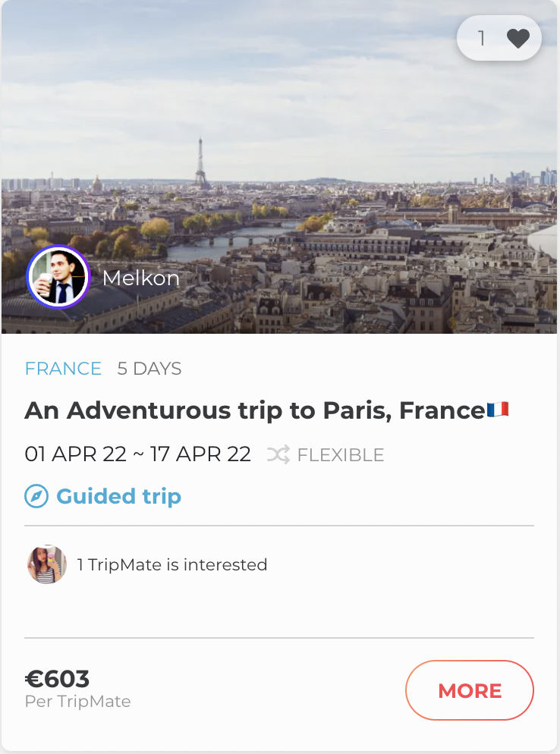The width and height of the screenshot is (560, 754).
Task: Click the €603 price
Action: click(x=57, y=678)
